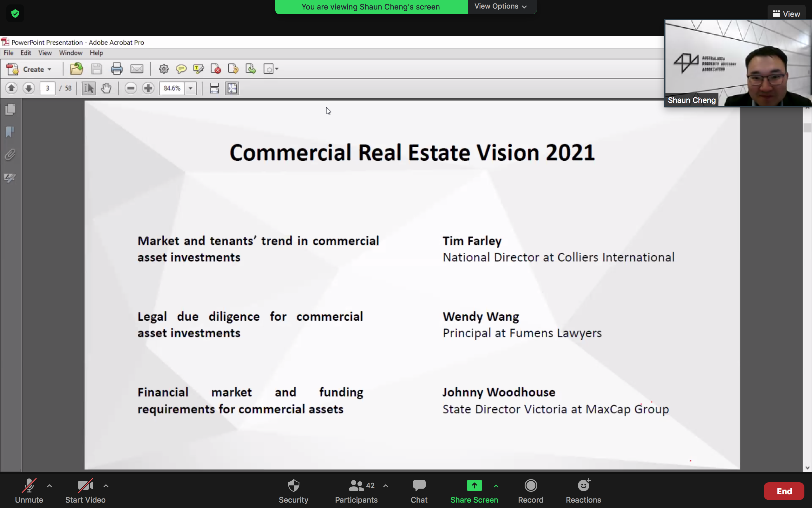Choose the text selection cursor tool
This screenshot has width=812, height=508.
point(89,88)
